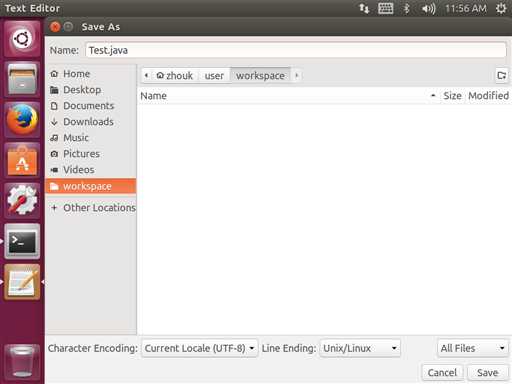Click the path bar forward arrow

click(x=296, y=76)
